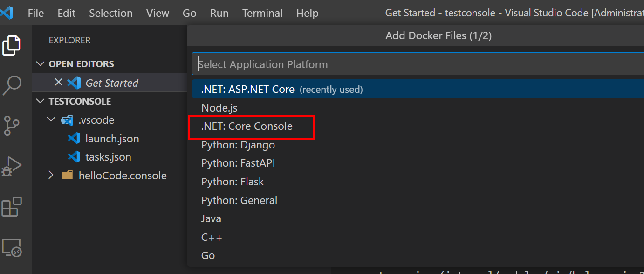Select .NET: Core Console platform

click(247, 126)
